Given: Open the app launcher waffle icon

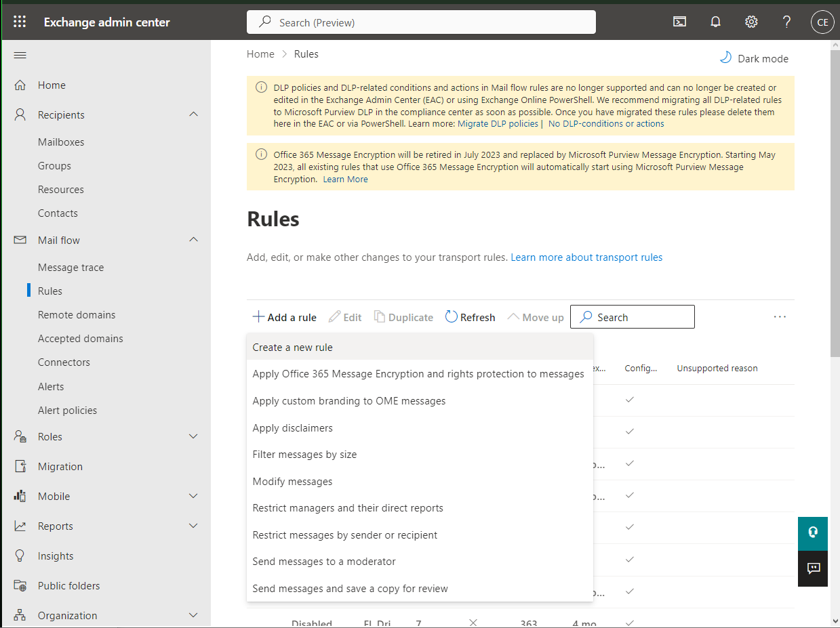Looking at the screenshot, I should 20,22.
